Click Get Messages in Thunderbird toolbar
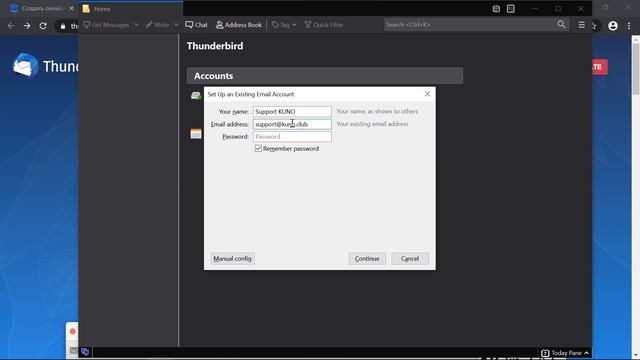The width and height of the screenshot is (640, 360). coord(106,25)
